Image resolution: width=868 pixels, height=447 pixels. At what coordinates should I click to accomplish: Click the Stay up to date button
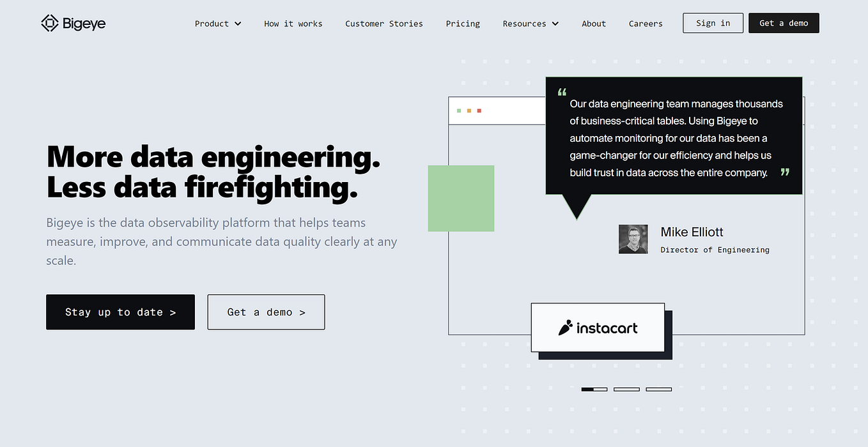120,312
